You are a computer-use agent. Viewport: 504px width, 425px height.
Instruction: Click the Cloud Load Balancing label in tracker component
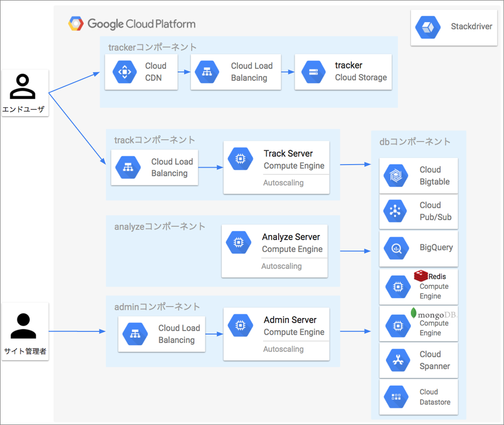coord(251,72)
